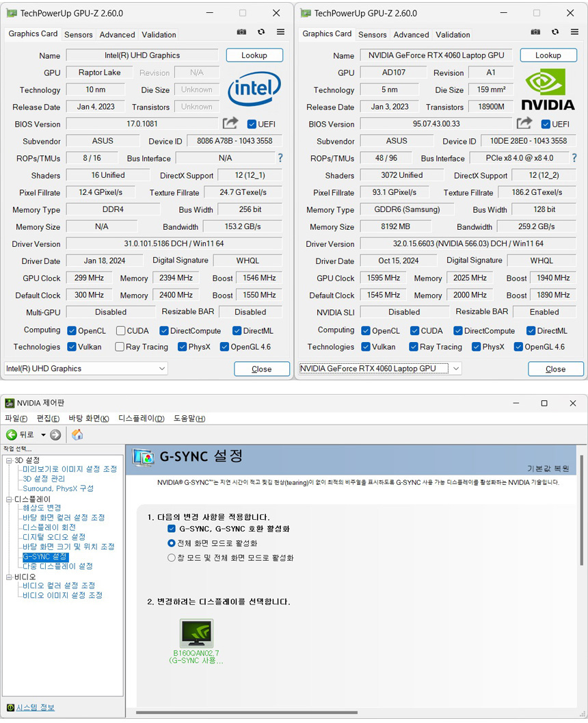Screen dimensions: 588x723
Task: Click the NVIDIA control panel title bar icon
Action: click(10, 403)
